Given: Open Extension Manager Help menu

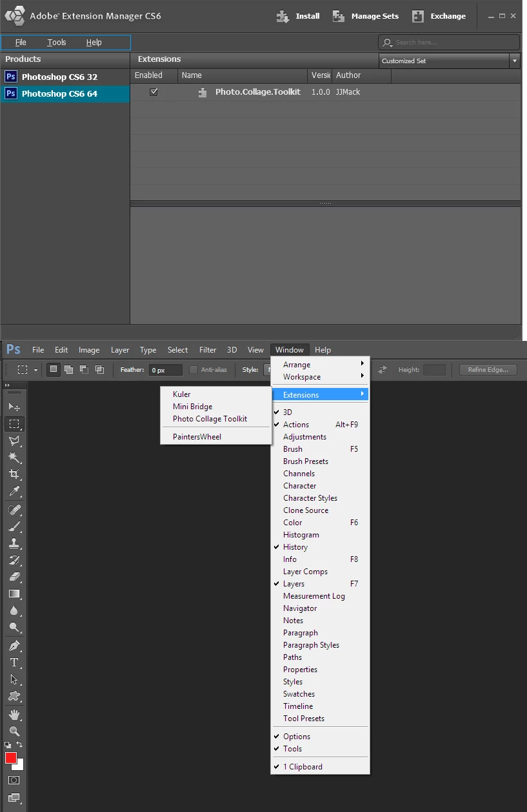Looking at the screenshot, I should tap(94, 43).
